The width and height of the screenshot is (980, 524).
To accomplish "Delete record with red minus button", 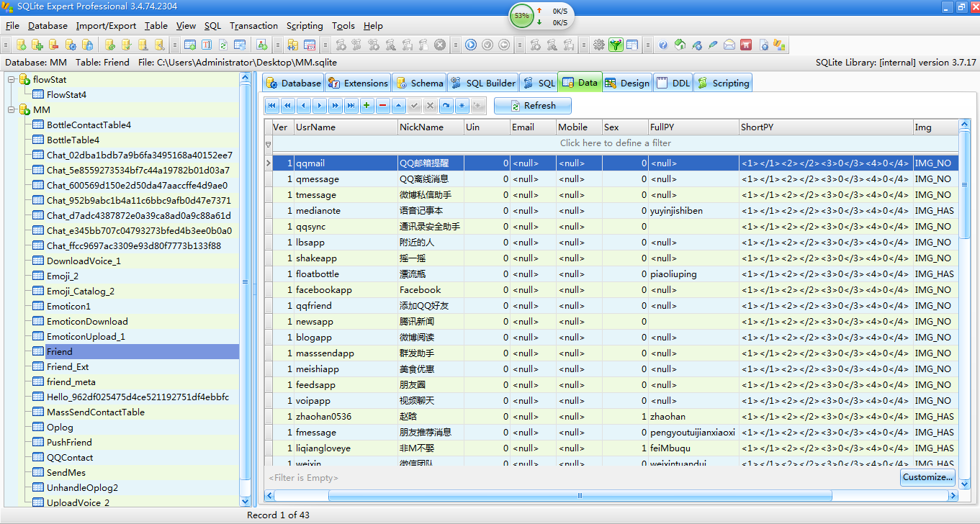I will coord(382,106).
